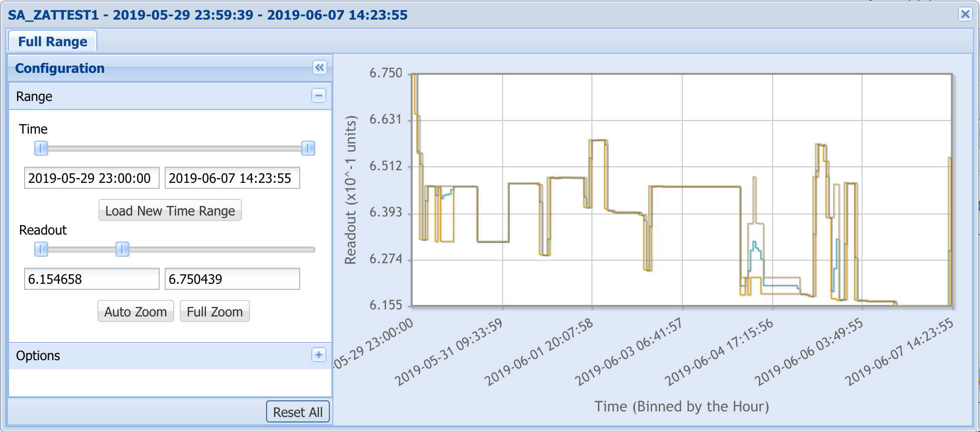
Task: Click the Readout label above the slider
Action: click(43, 230)
